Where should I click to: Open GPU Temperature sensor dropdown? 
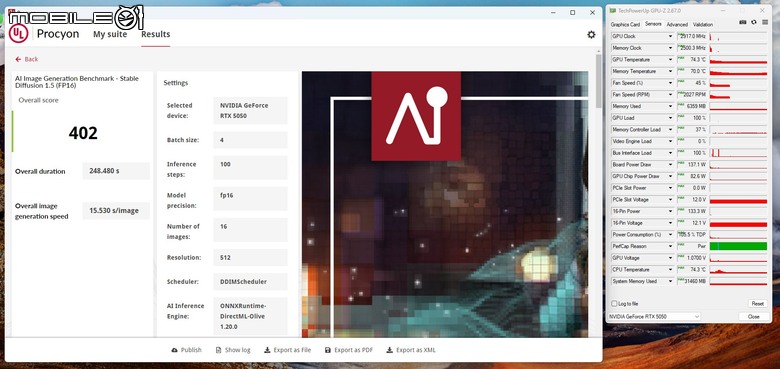tap(671, 60)
